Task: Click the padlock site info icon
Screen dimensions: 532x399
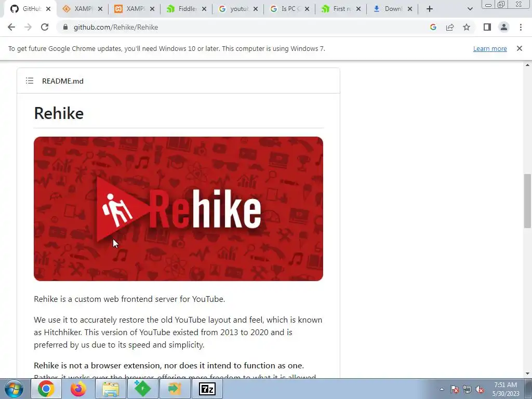Action: pyautogui.click(x=65, y=27)
